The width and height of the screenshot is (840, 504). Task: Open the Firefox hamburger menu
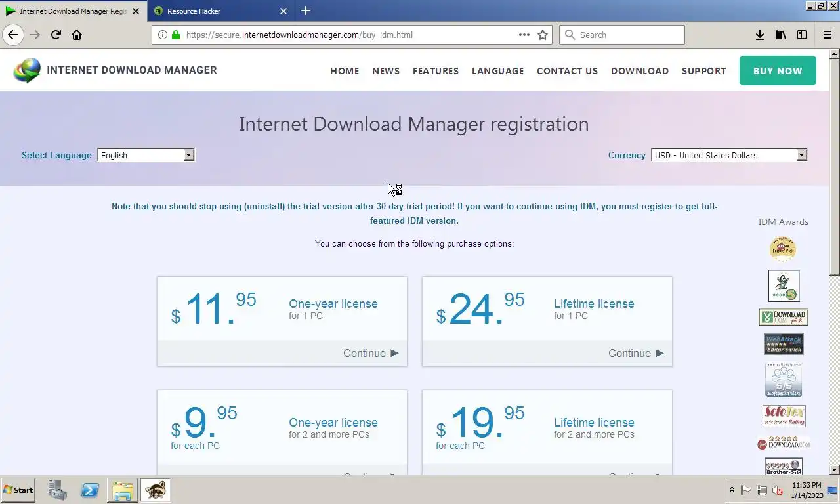[827, 35]
